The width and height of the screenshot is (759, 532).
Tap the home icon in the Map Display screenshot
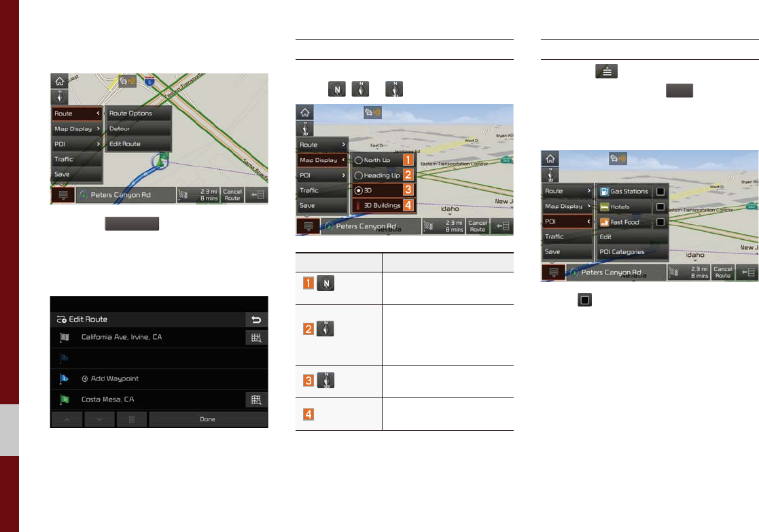[x=305, y=112]
